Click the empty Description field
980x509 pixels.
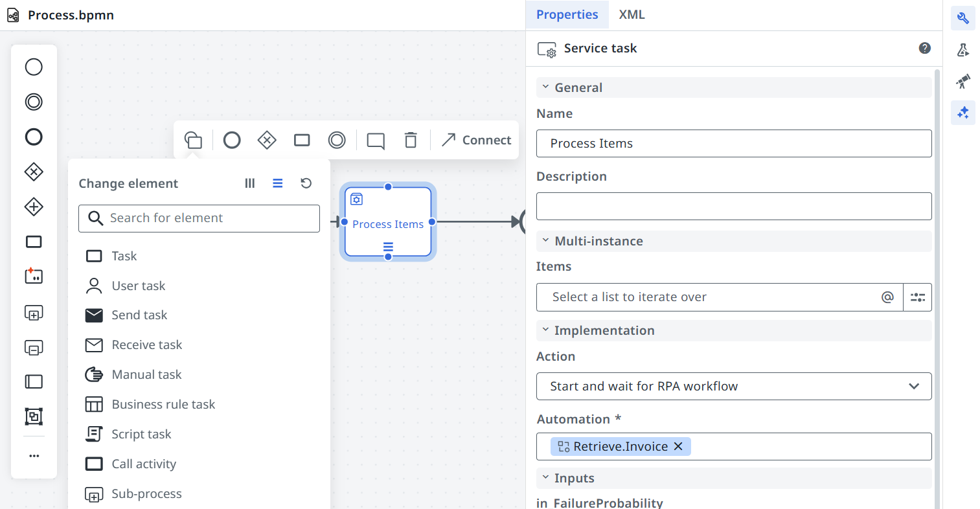pos(734,206)
